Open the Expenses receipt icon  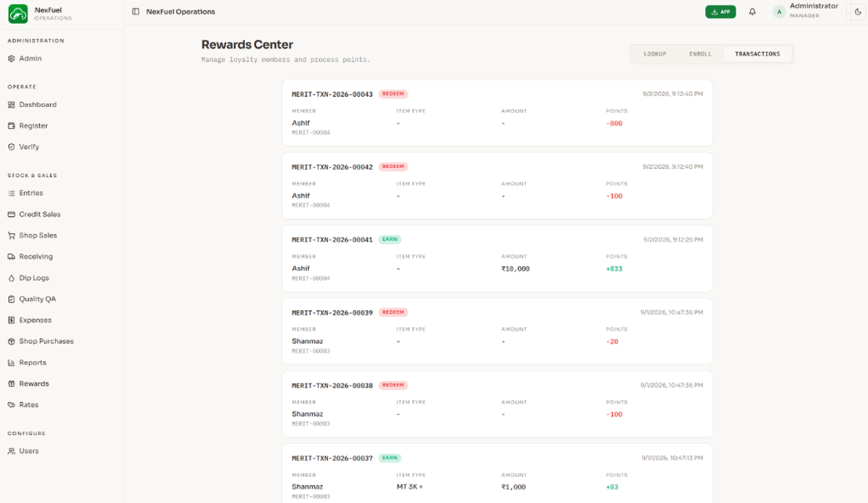tap(11, 320)
